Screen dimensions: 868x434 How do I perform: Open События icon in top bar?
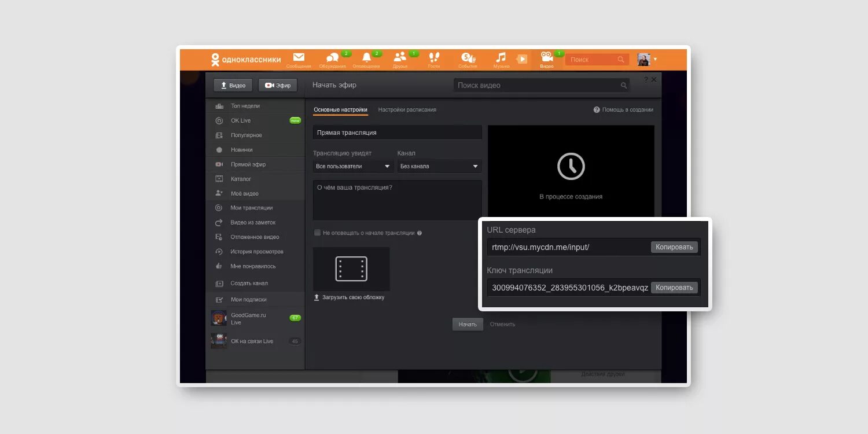468,57
